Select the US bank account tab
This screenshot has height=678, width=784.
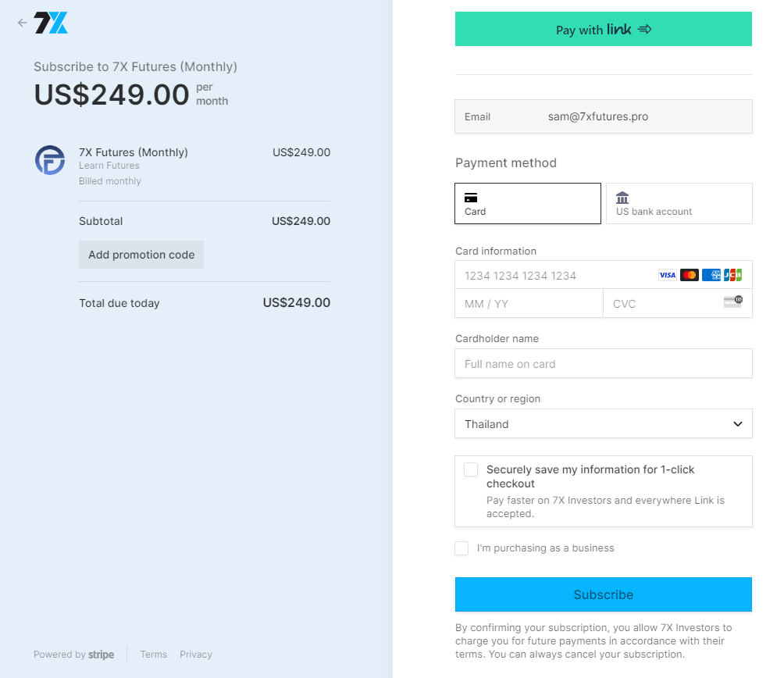click(679, 204)
